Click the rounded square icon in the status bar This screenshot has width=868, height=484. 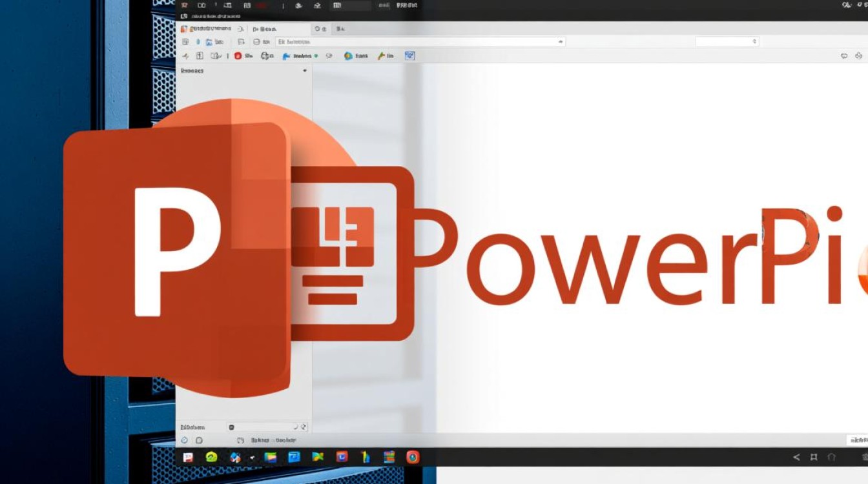tap(199, 440)
